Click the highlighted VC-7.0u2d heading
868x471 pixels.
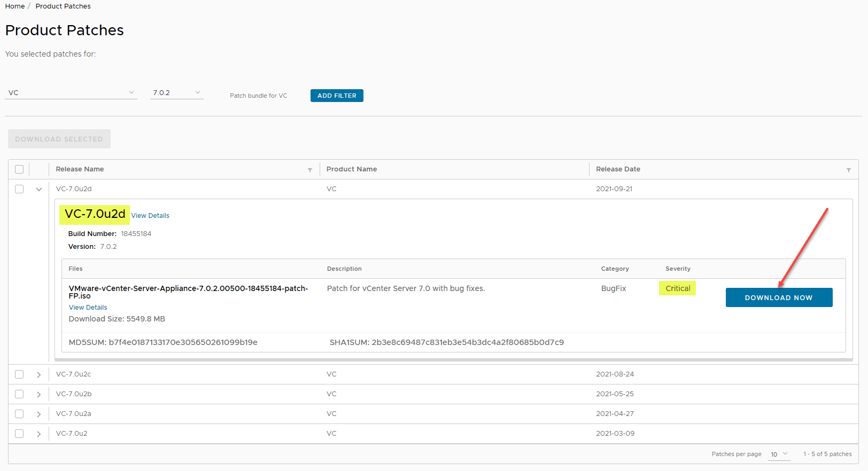click(x=95, y=214)
